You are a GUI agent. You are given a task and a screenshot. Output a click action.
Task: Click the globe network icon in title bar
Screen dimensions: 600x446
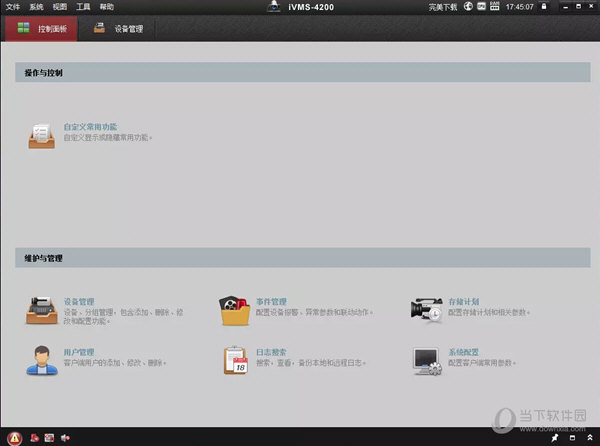(x=468, y=6)
